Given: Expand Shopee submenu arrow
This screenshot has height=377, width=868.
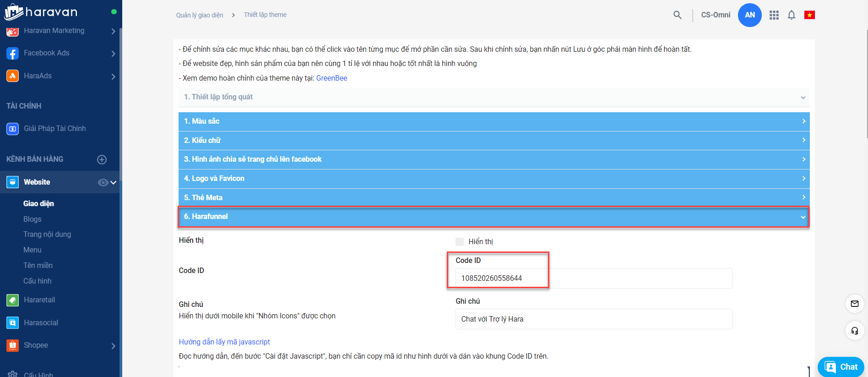Looking at the screenshot, I should [x=113, y=346].
